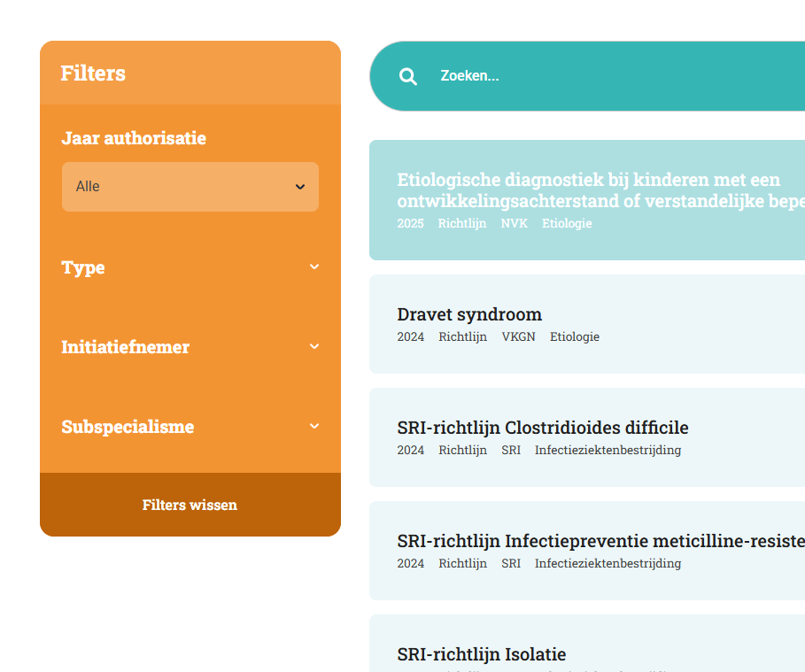Expand the Subspecialisme filter chevron
The image size is (805, 672).
[314, 427]
